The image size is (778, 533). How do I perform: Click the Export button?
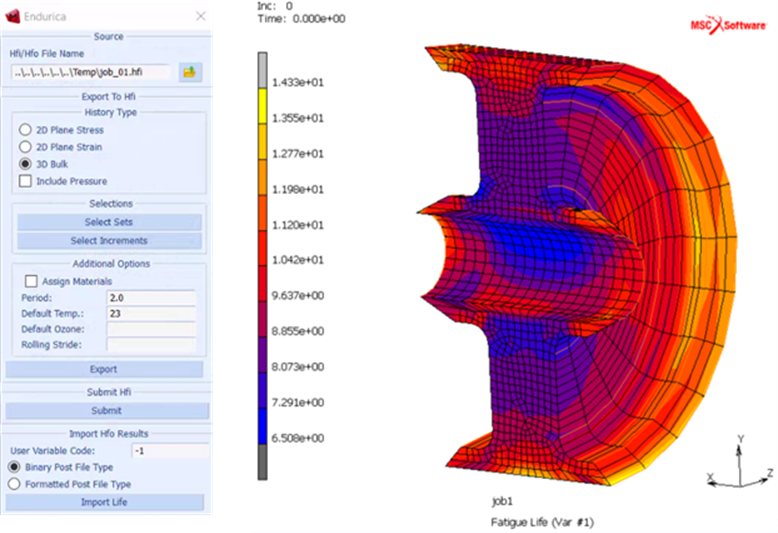click(x=104, y=369)
